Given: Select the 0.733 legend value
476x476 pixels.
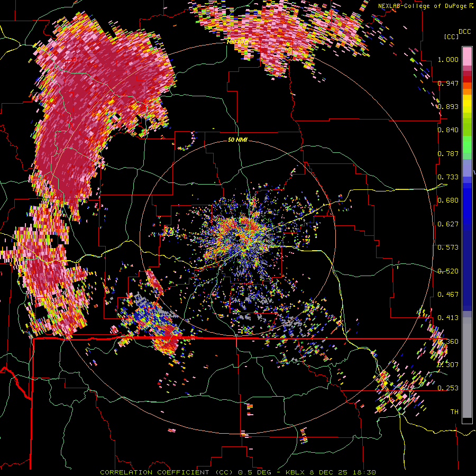Looking at the screenshot, I should click(x=448, y=177).
